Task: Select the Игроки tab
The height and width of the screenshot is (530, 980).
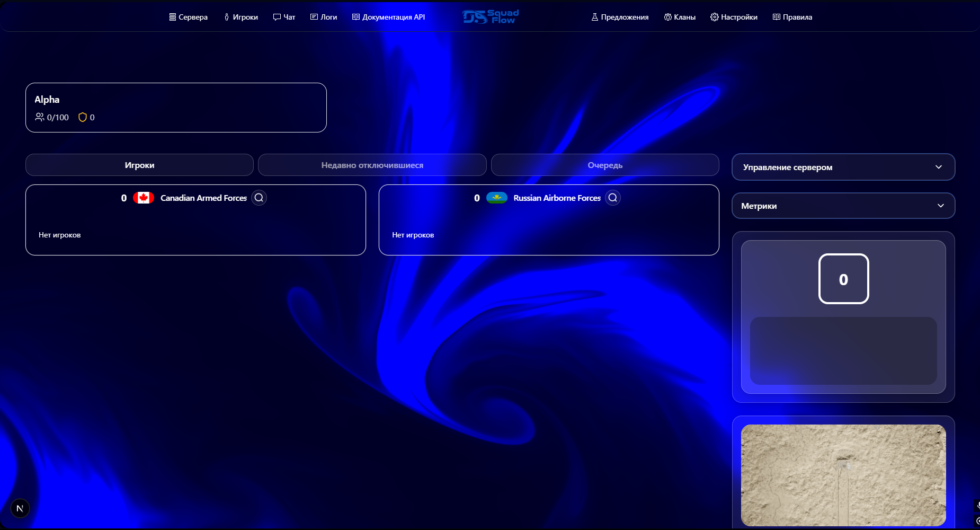Action: tap(139, 165)
